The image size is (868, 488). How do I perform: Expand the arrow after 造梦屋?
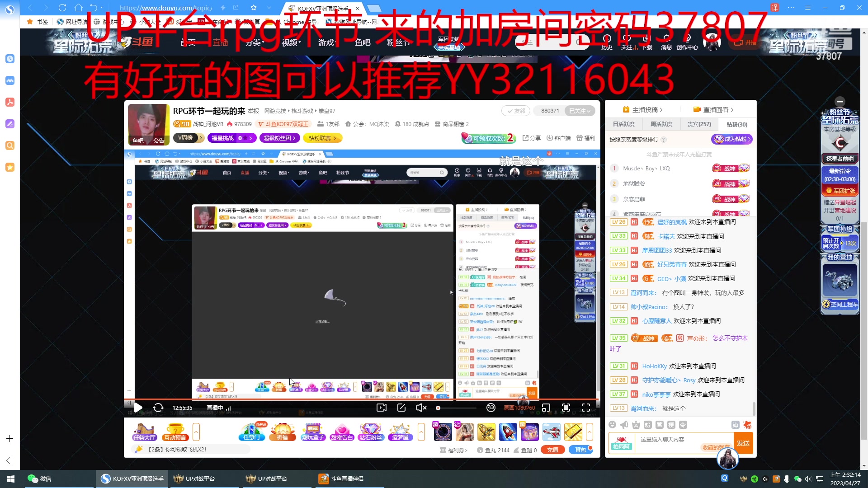pyautogui.click(x=421, y=432)
